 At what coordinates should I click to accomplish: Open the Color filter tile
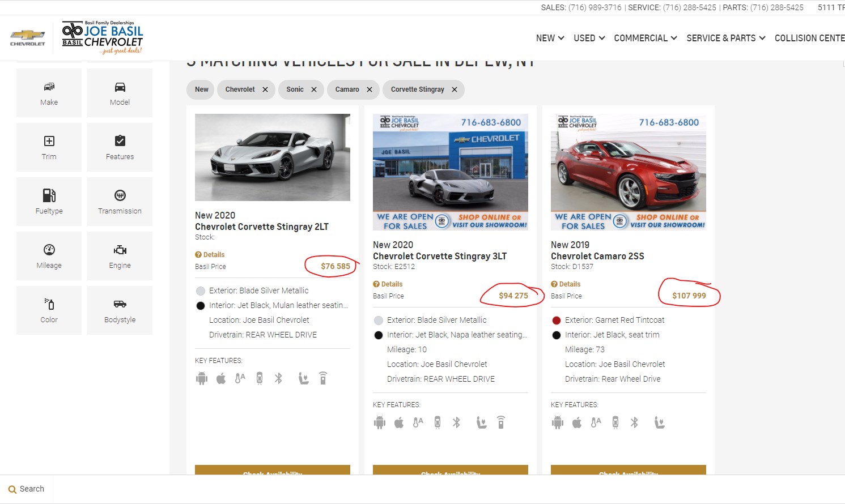(49, 310)
